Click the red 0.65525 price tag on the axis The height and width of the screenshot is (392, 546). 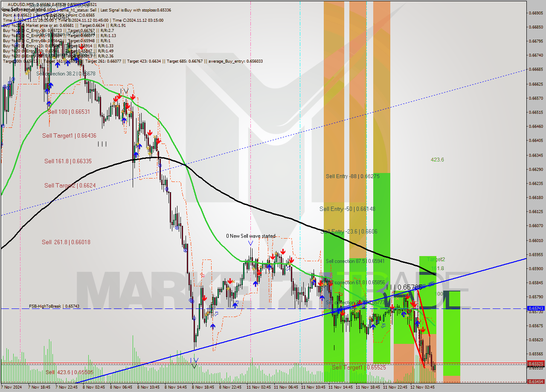(x=536, y=364)
